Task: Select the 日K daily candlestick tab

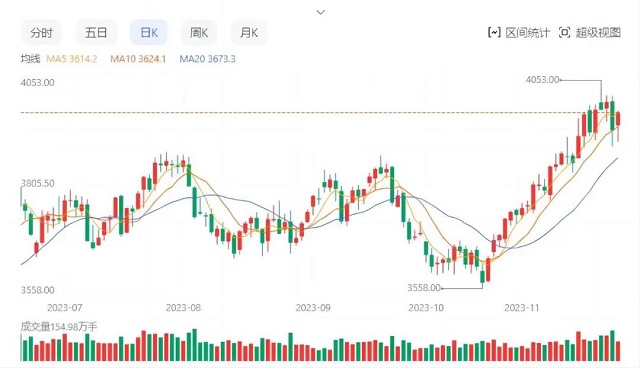Action: pyautogui.click(x=149, y=32)
